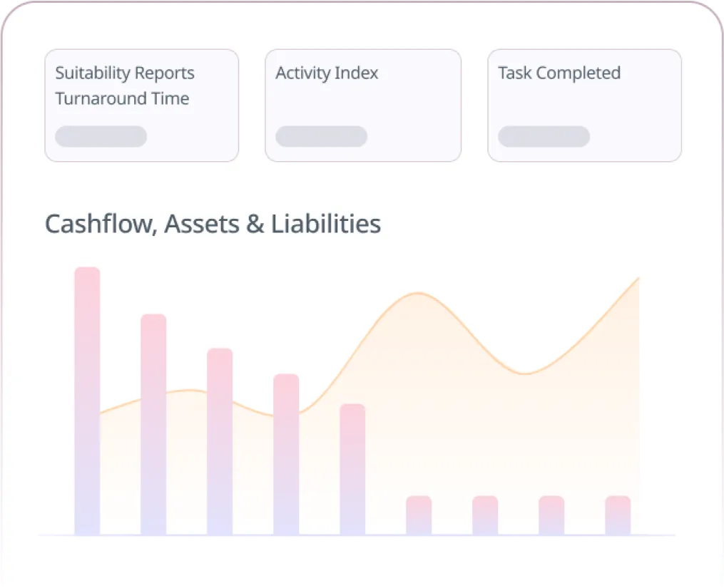Image resolution: width=724 pixels, height=588 pixels.
Task: Click the right-side dip of the orange curve
Action: click(526, 373)
